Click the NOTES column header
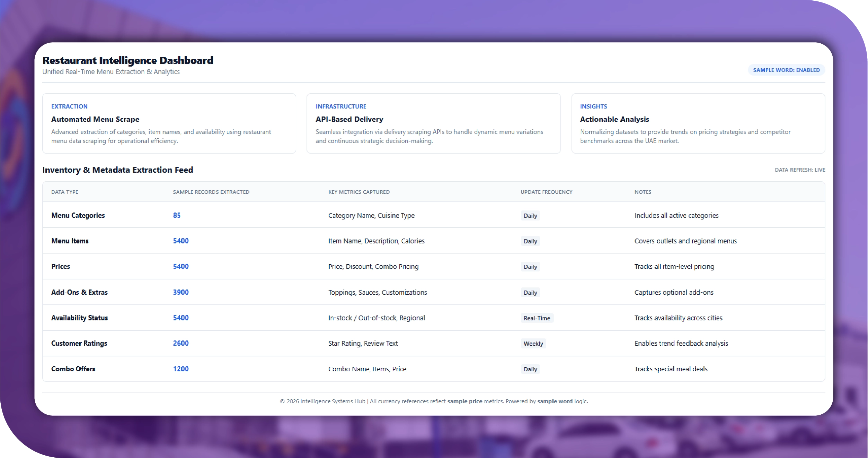This screenshot has height=458, width=868. click(x=643, y=192)
